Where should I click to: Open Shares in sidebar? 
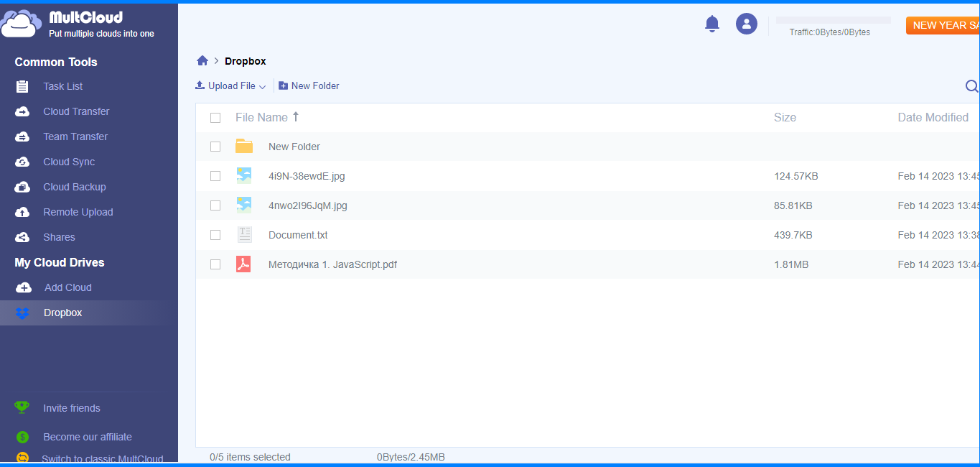pyautogui.click(x=59, y=237)
